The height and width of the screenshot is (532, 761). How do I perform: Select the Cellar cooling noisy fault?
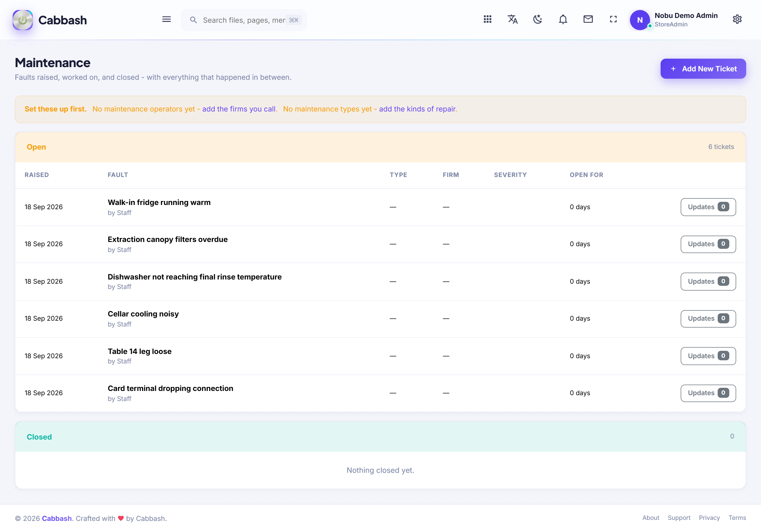143,314
